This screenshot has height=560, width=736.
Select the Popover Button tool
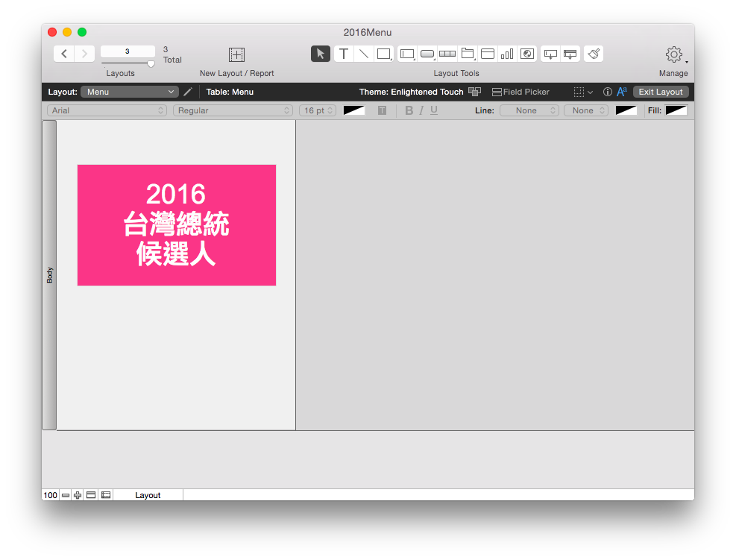tap(550, 53)
